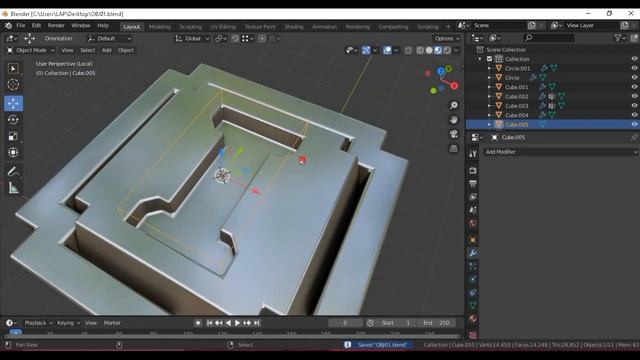Open the Modifier properties wrench tab
The image size is (640, 360).
(473, 253)
